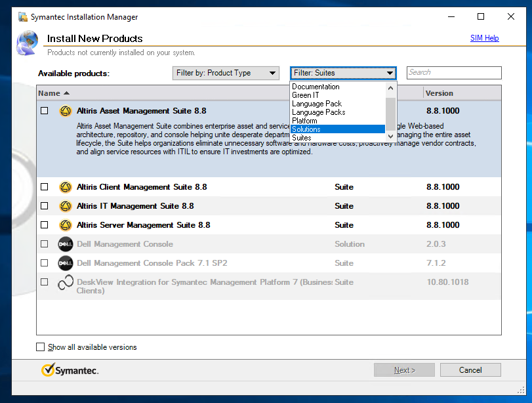The width and height of the screenshot is (532, 403).
Task: Select the Altiris Asset Management Suite 8.8 name
Action: [142, 111]
